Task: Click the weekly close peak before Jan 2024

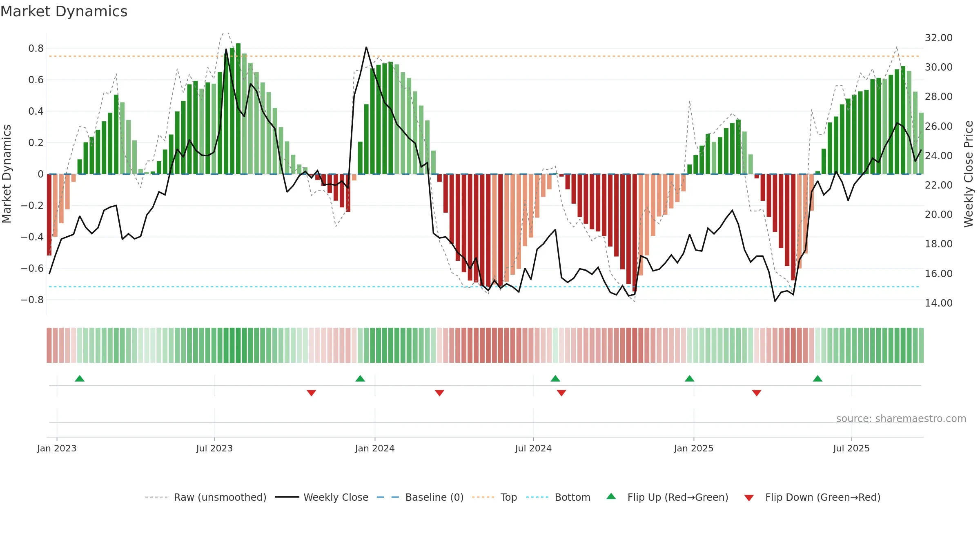Action: (x=366, y=47)
